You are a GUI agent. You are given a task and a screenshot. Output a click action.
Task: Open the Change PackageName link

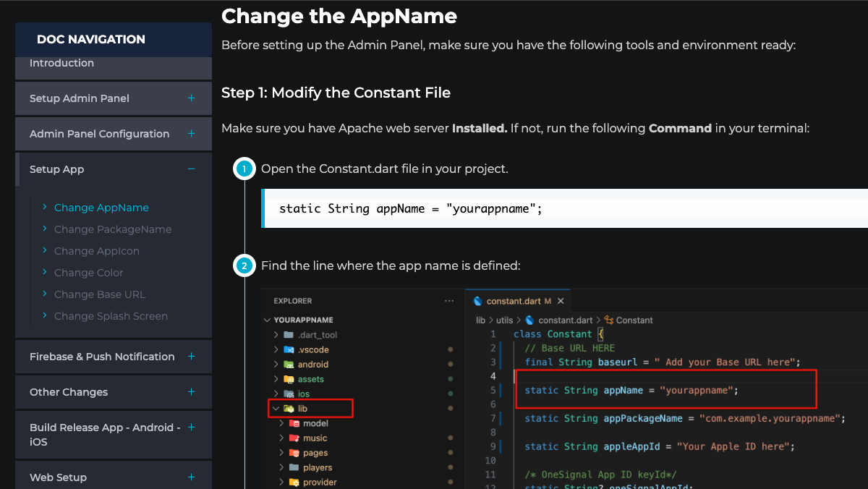coord(113,229)
